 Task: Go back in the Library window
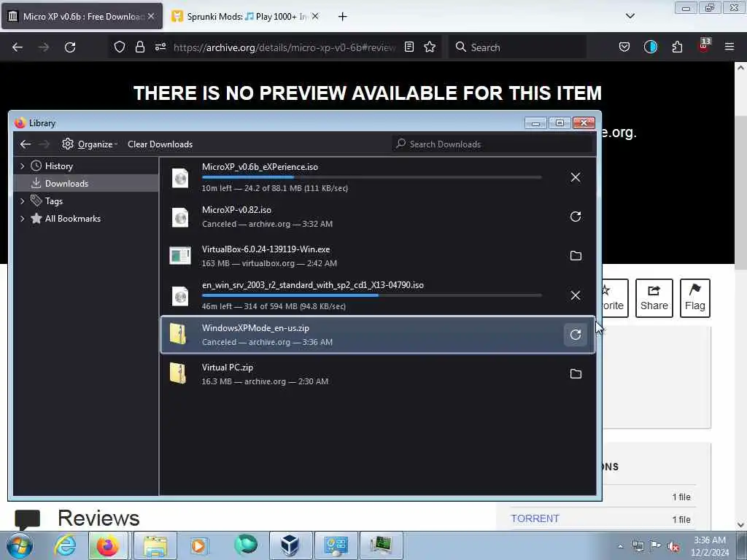[x=26, y=144]
